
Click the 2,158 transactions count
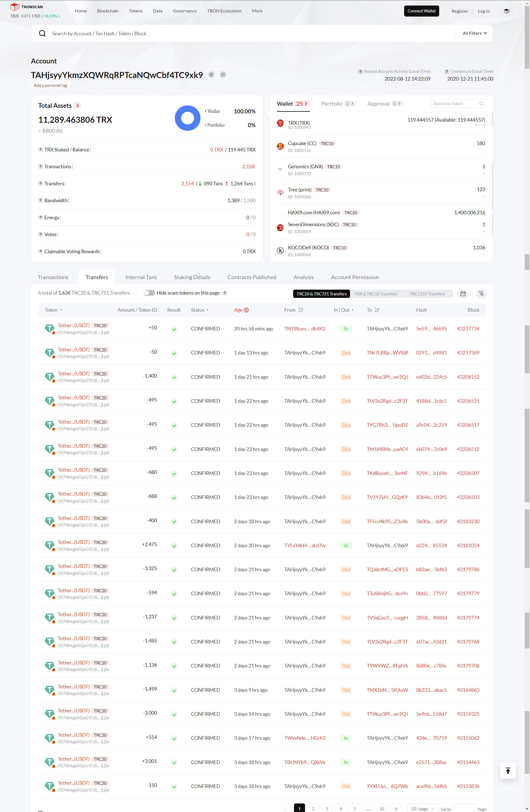(x=248, y=167)
